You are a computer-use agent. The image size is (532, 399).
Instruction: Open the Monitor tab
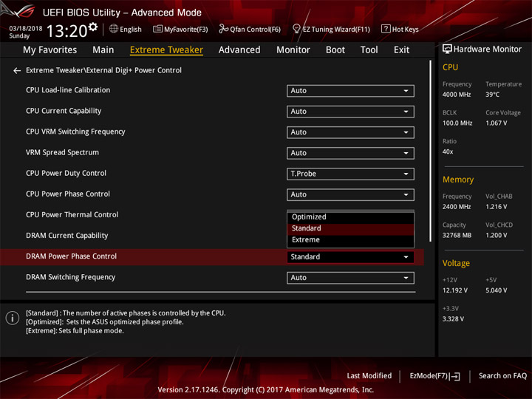[293, 50]
